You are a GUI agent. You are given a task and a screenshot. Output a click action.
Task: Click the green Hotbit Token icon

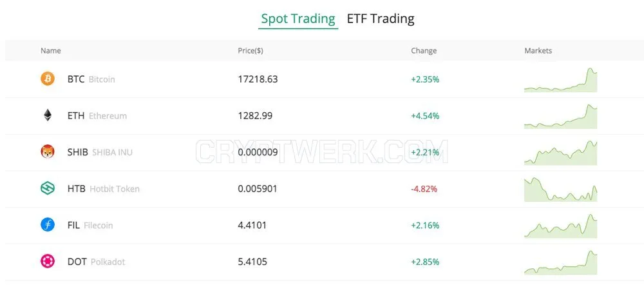[47, 188]
